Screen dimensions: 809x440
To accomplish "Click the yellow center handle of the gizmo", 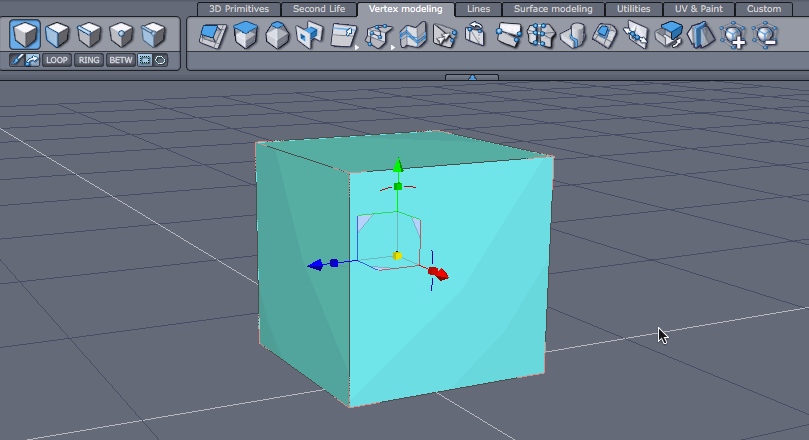I will 397,255.
